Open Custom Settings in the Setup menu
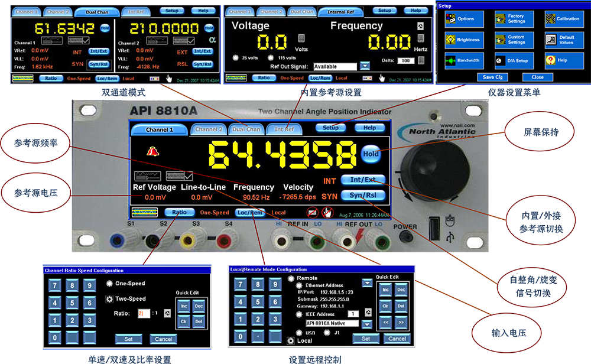This screenshot has width=591, height=364. tap(514, 40)
